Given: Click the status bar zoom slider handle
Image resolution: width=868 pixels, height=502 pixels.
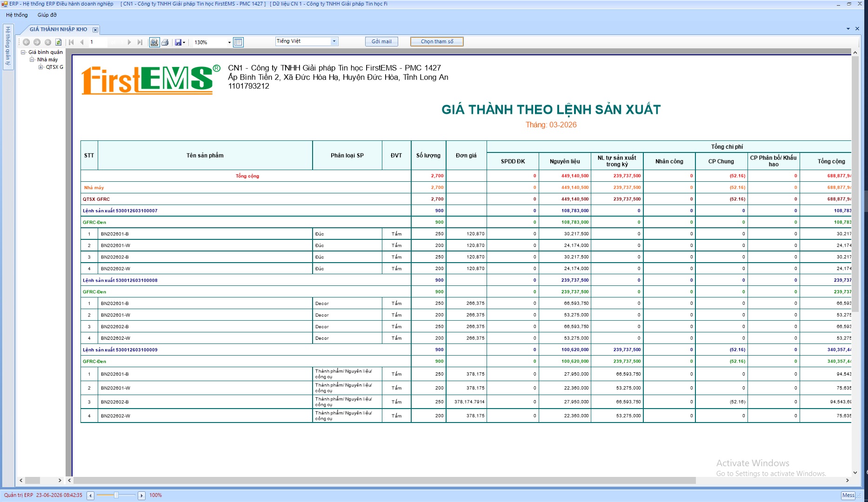Looking at the screenshot, I should point(116,495).
